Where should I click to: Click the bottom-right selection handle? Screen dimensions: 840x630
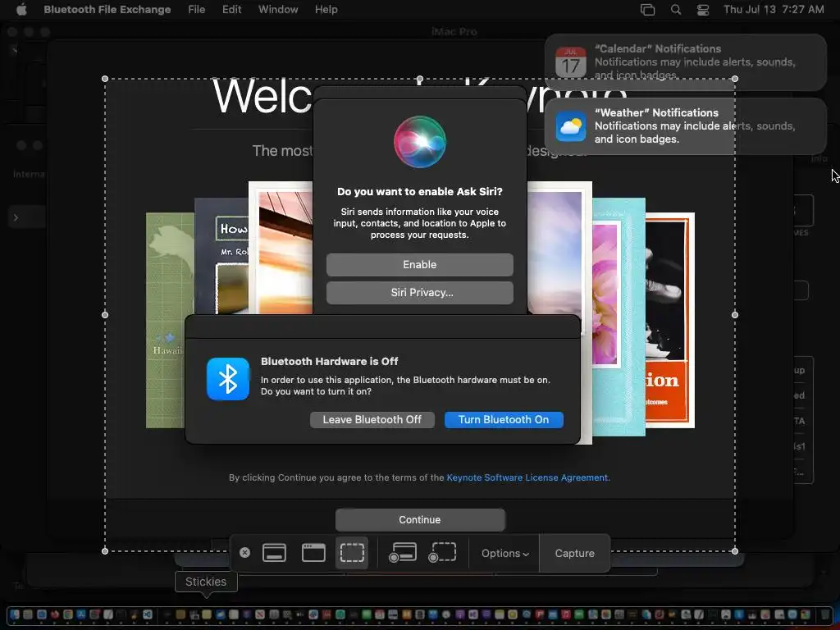[x=734, y=550]
